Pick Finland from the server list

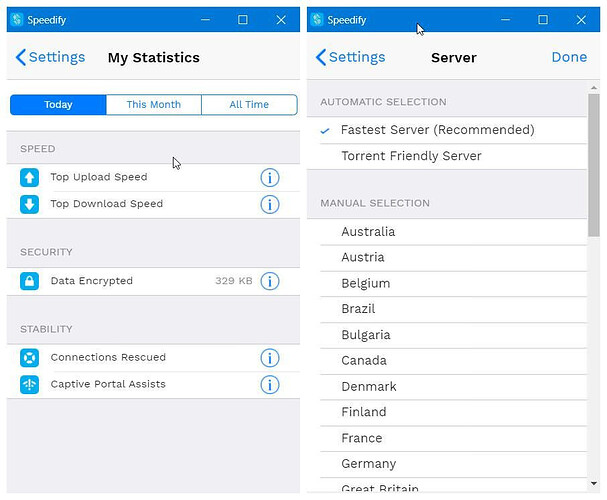coord(447,413)
